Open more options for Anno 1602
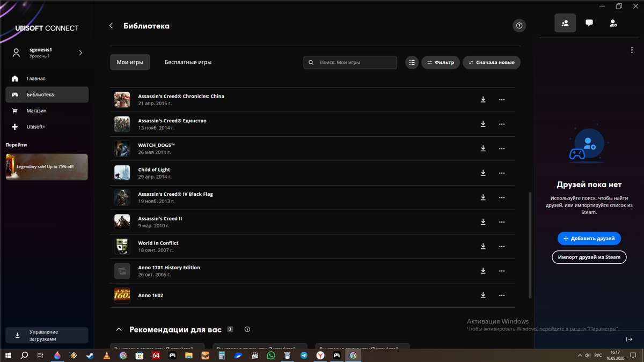This screenshot has height=362, width=644. click(502, 295)
